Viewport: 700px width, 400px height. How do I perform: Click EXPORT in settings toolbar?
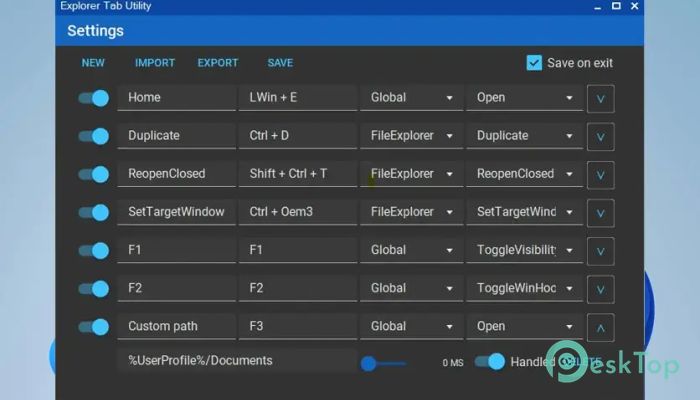pyautogui.click(x=218, y=63)
